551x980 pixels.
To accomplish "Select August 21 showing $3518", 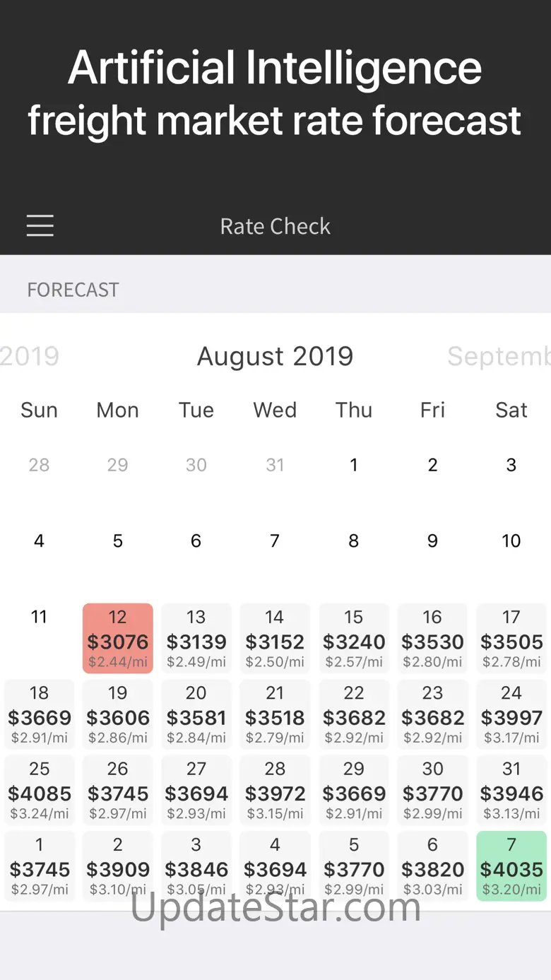I will coord(275,714).
